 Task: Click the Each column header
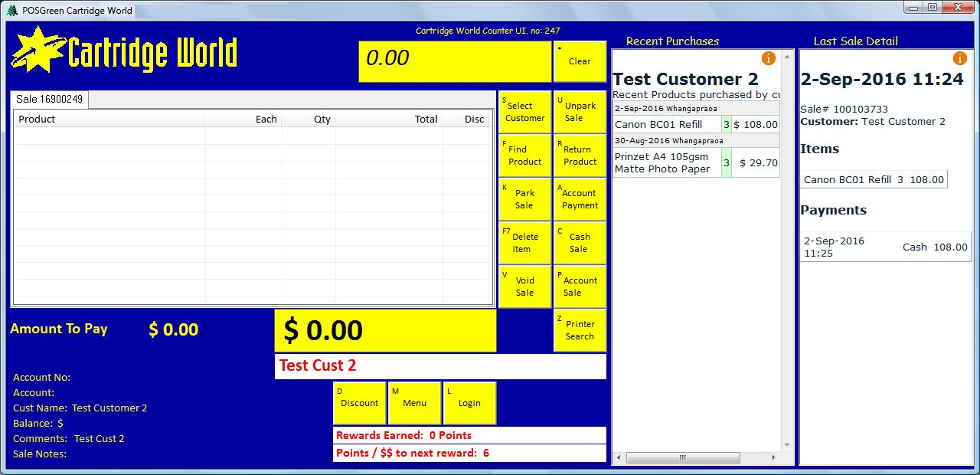coord(243,119)
